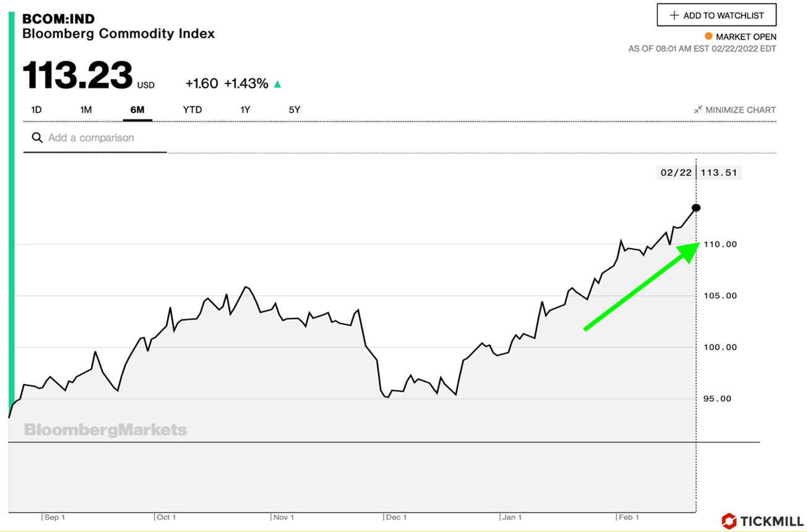
Task: Click the Jan 1 x-axis label
Action: [x=512, y=517]
